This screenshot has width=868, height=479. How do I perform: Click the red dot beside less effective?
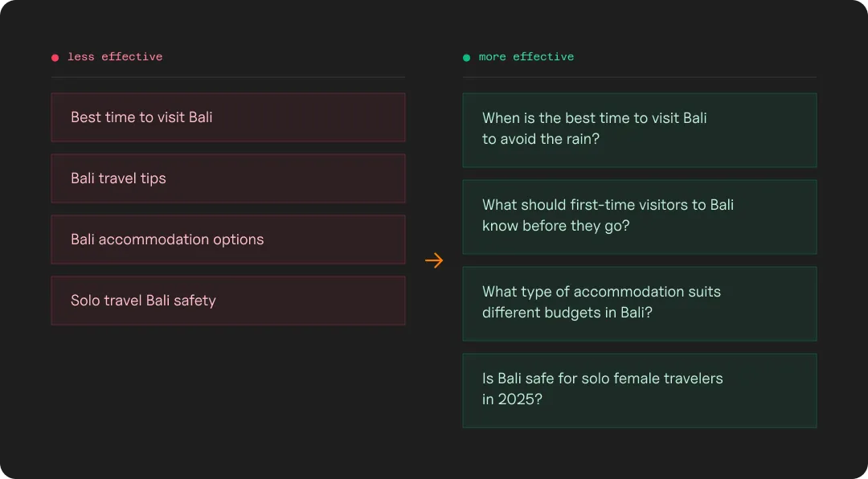[x=55, y=58]
